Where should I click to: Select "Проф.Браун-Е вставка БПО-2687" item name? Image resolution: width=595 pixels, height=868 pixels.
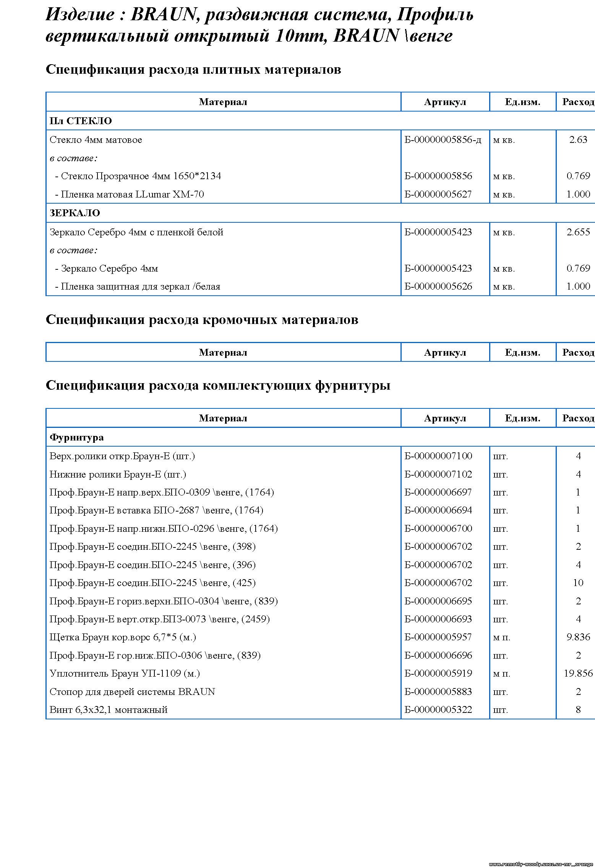(157, 510)
